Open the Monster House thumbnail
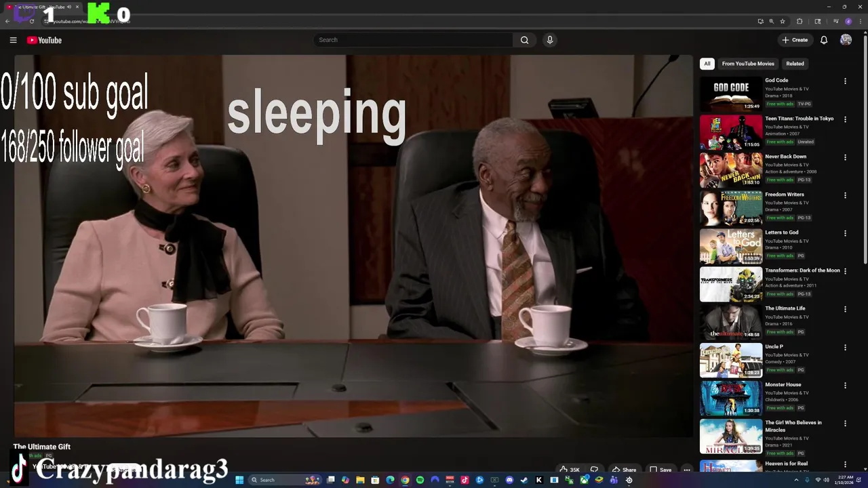Screen dimensions: 868x488 (731, 398)
